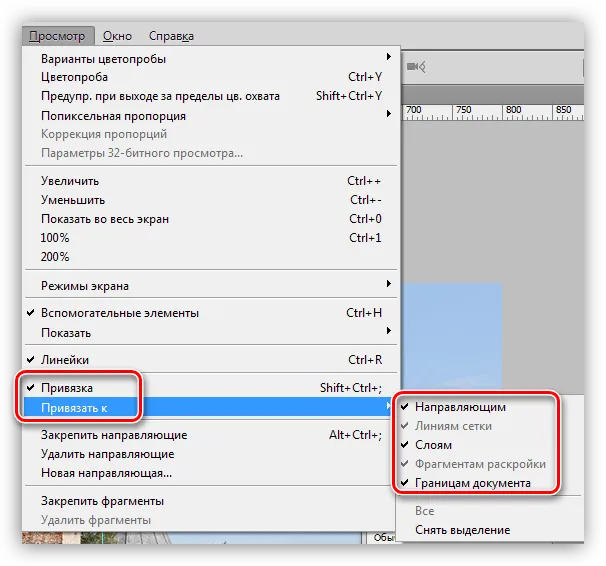Expand Варианты цветопробы submenu

211,58
